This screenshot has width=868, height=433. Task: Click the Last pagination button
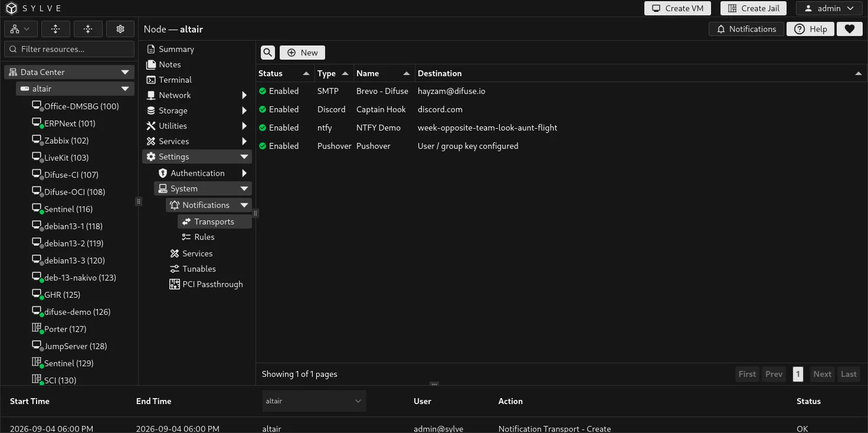pos(849,374)
